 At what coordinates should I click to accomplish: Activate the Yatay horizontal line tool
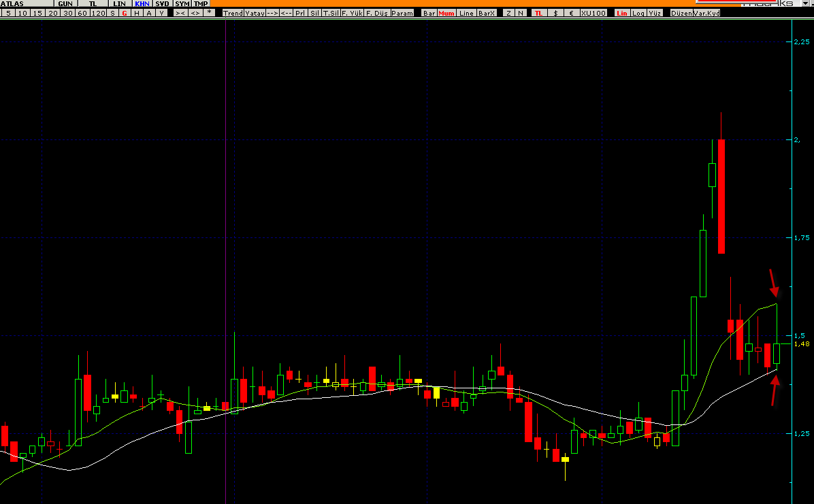click(x=255, y=13)
